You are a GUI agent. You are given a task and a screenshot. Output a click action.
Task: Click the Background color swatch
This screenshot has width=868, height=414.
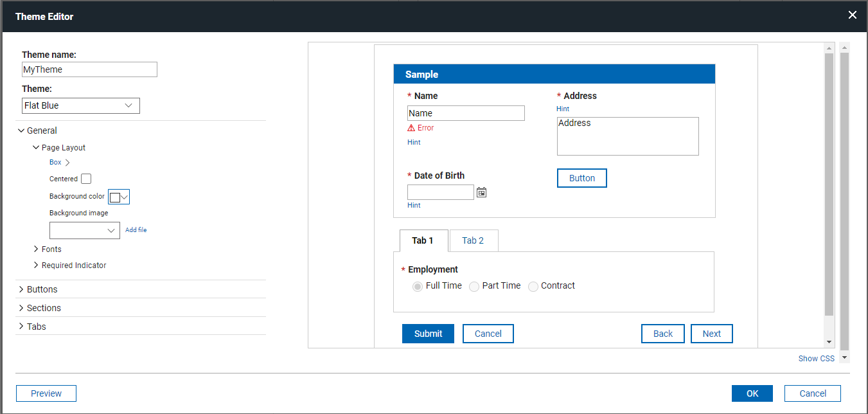[x=114, y=196]
